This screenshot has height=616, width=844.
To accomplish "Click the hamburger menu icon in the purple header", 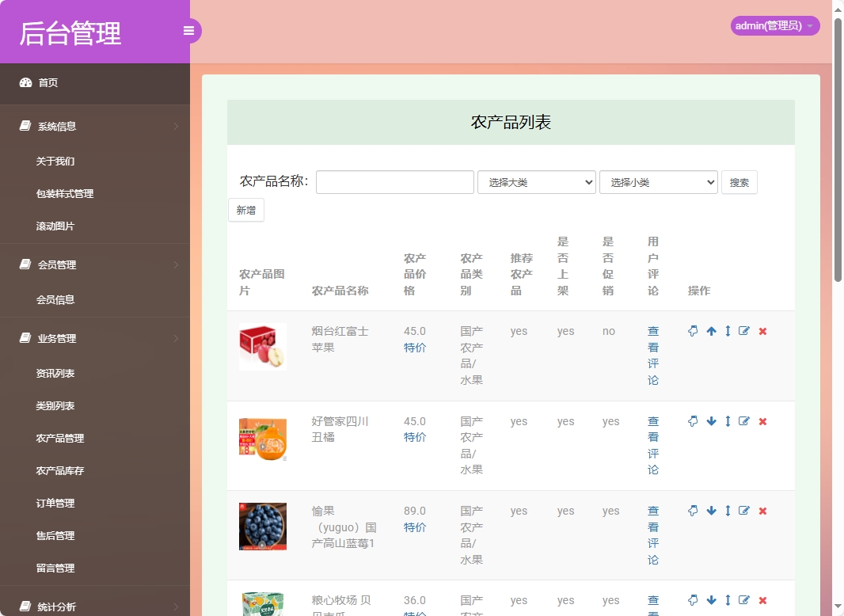I will (x=188, y=30).
